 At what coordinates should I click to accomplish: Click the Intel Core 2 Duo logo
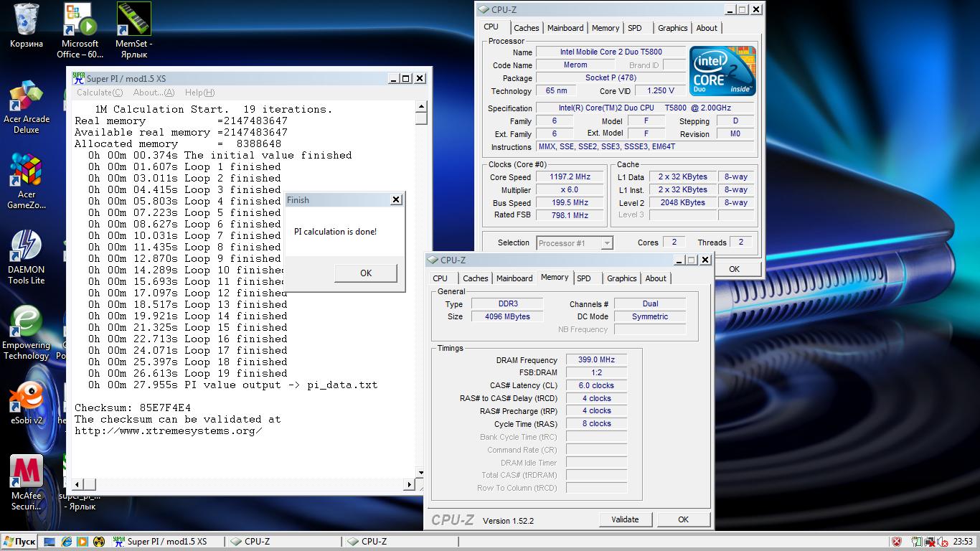pyautogui.click(x=722, y=72)
